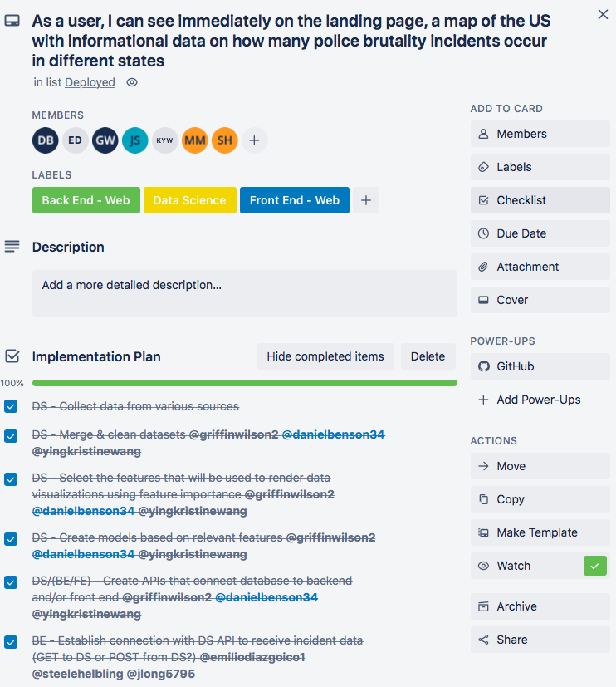Add a new member with plus button
The height and width of the screenshot is (687, 616).
click(x=255, y=140)
